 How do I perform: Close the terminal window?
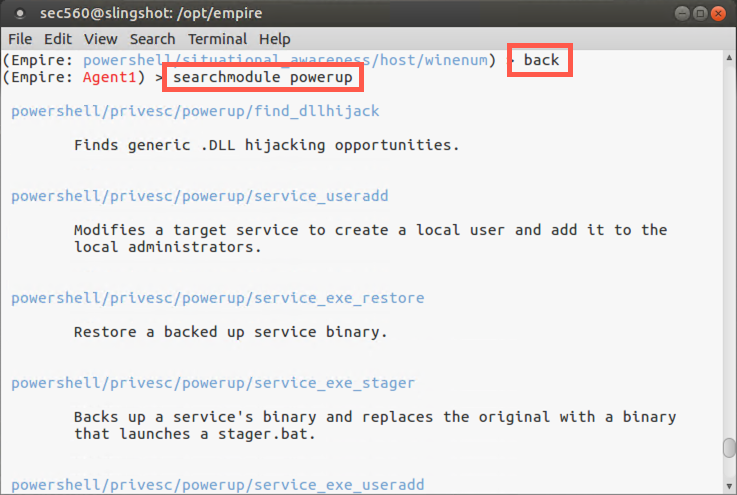pos(718,13)
